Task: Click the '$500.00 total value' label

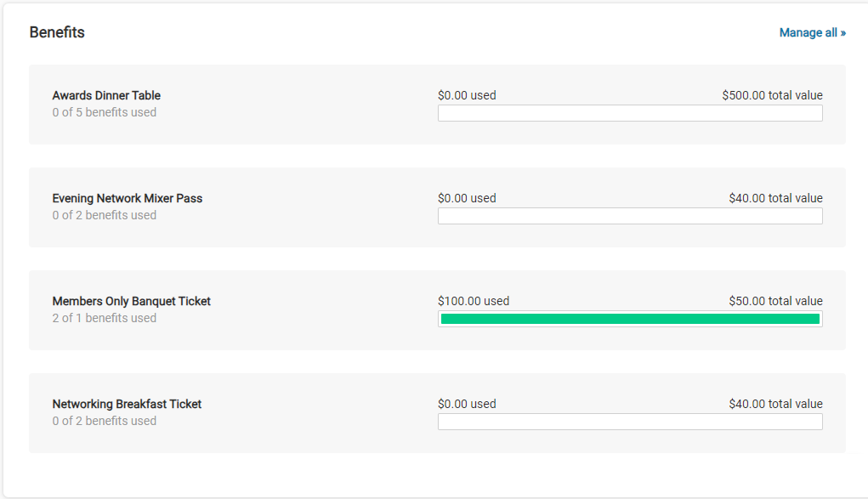Action: [772, 96]
